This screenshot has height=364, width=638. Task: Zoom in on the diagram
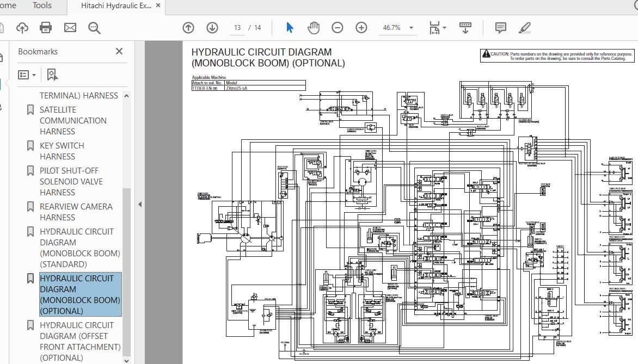(x=361, y=27)
